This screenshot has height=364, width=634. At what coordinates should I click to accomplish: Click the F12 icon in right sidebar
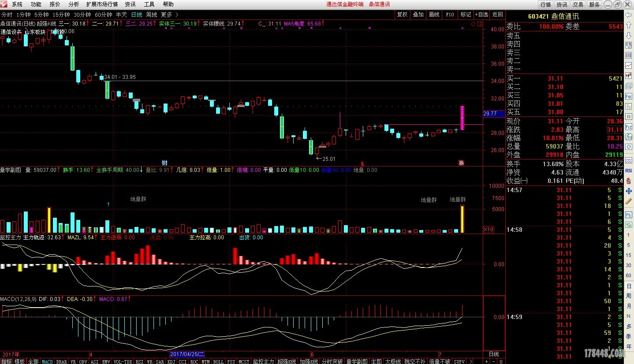[629, 126]
